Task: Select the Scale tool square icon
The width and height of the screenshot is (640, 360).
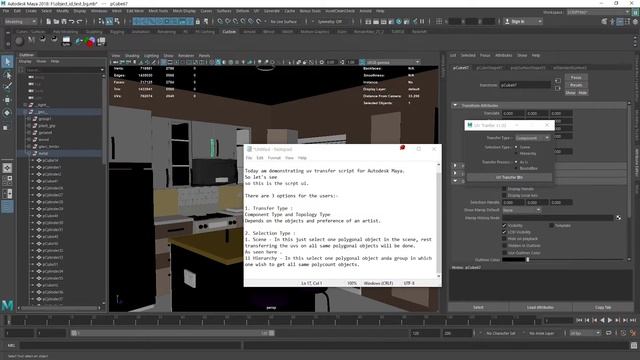Action: [x=6, y=128]
